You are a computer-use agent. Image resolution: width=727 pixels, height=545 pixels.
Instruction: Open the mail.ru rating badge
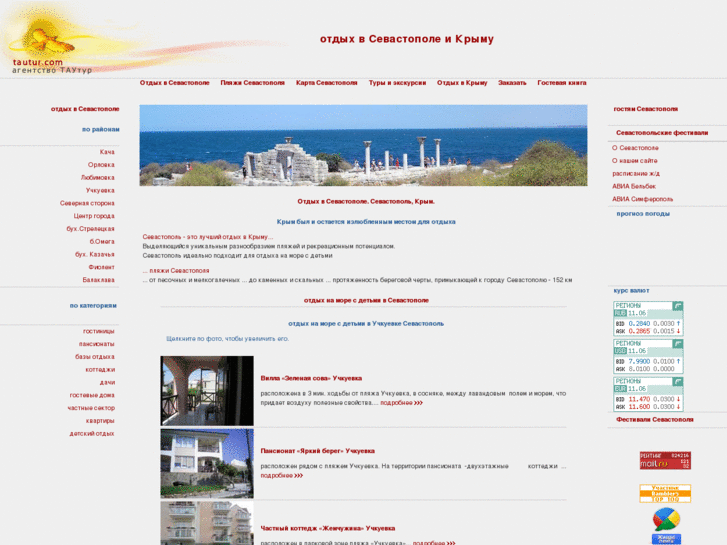(x=665, y=460)
